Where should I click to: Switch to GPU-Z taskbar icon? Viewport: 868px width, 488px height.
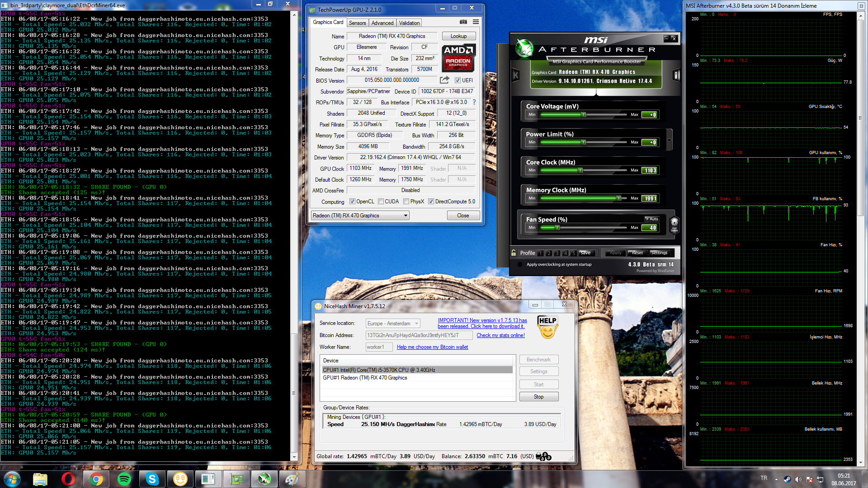coord(236,479)
